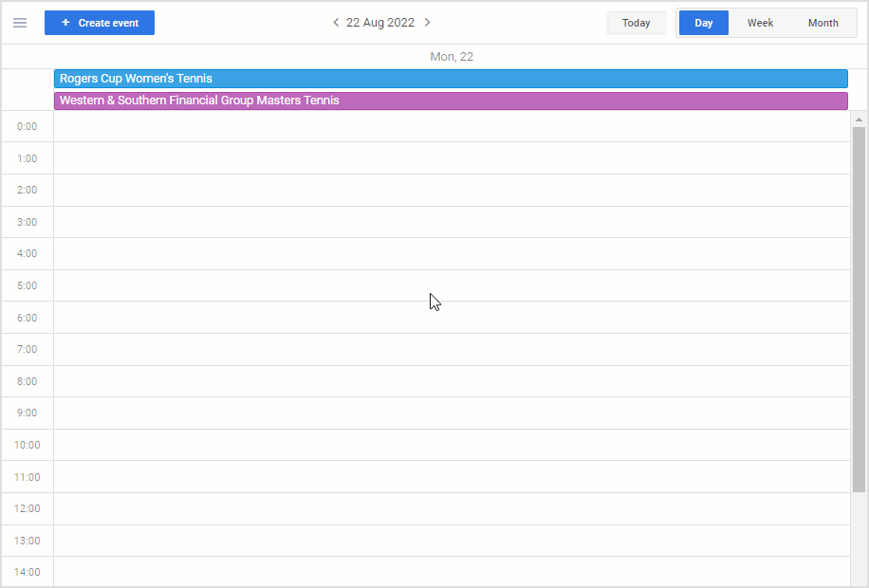
Task: Select the 9:00 time slot label
Action: coord(27,413)
